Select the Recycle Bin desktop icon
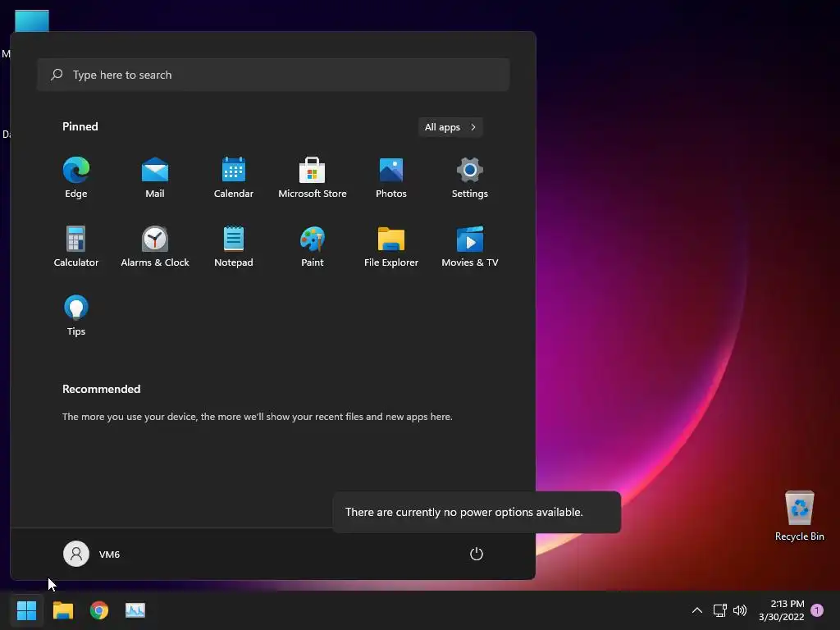The width and height of the screenshot is (840, 630). point(799,517)
